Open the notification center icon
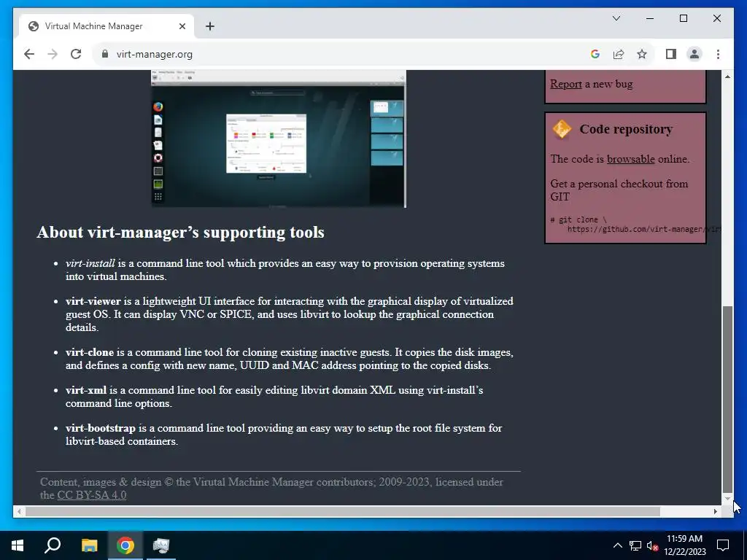This screenshot has width=747, height=560. 723,545
